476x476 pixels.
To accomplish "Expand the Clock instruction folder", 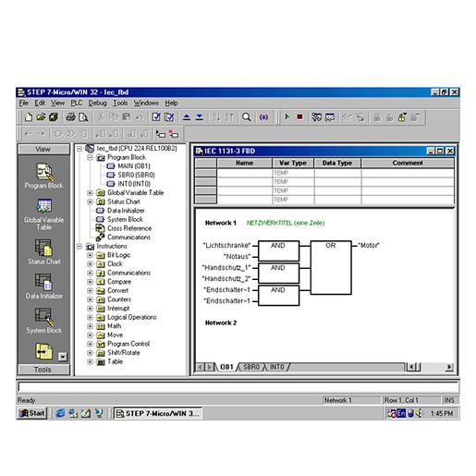I will pyautogui.click(x=90, y=264).
